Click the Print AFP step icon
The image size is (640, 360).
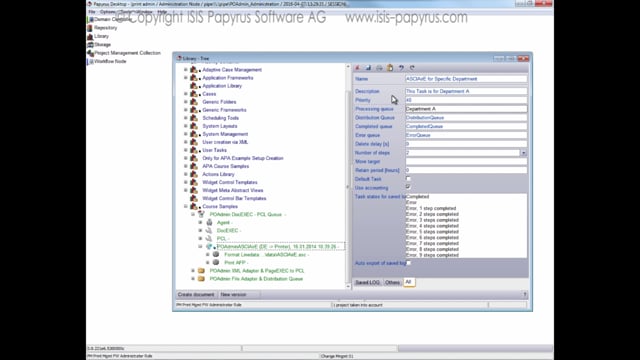[216, 262]
